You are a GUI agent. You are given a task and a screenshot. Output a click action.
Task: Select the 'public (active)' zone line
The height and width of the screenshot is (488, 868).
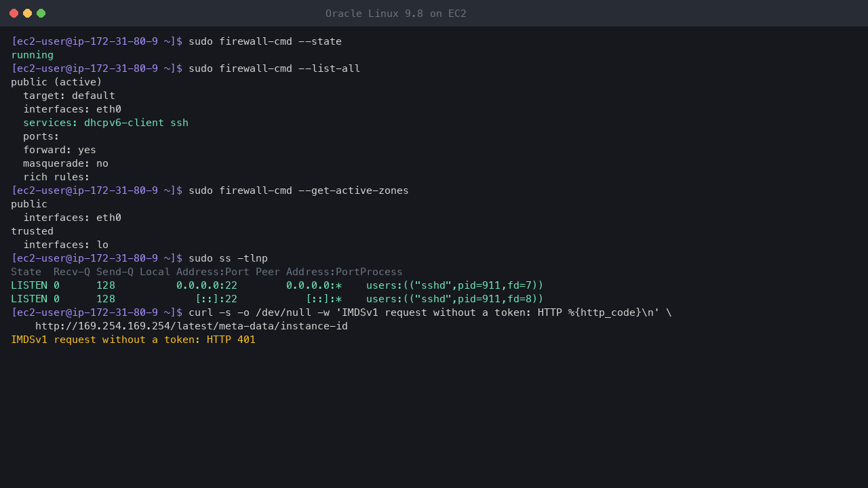click(x=56, y=82)
